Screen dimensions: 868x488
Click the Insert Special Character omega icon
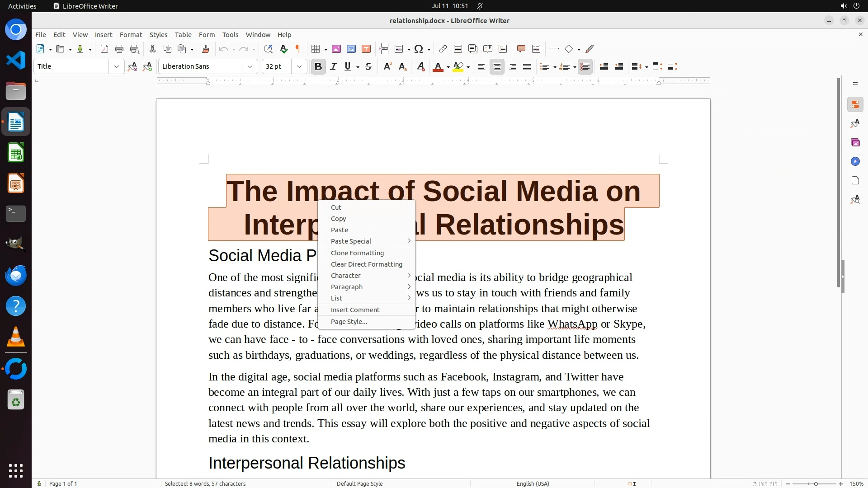coord(419,49)
